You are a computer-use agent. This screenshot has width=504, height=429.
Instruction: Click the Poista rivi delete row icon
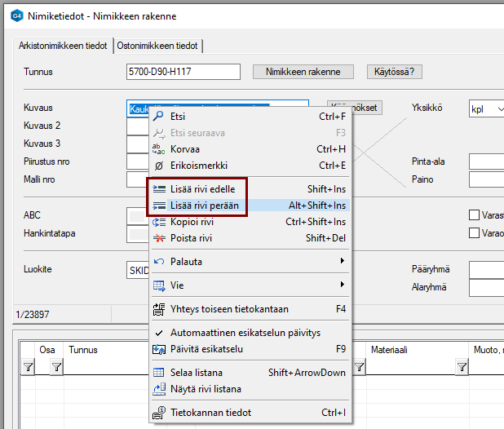coord(159,238)
